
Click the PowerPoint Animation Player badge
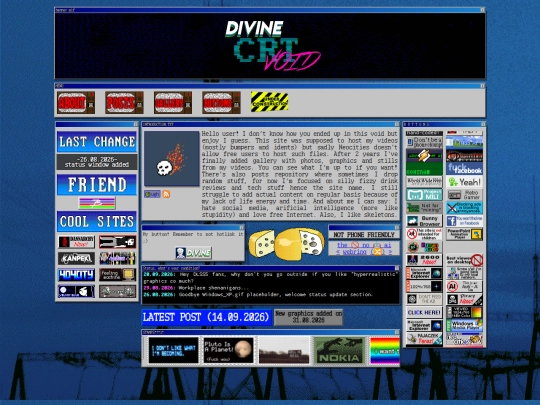[x=464, y=234]
